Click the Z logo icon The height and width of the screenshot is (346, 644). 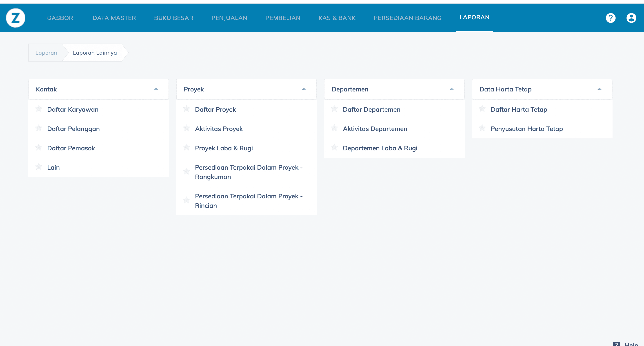pyautogui.click(x=16, y=18)
